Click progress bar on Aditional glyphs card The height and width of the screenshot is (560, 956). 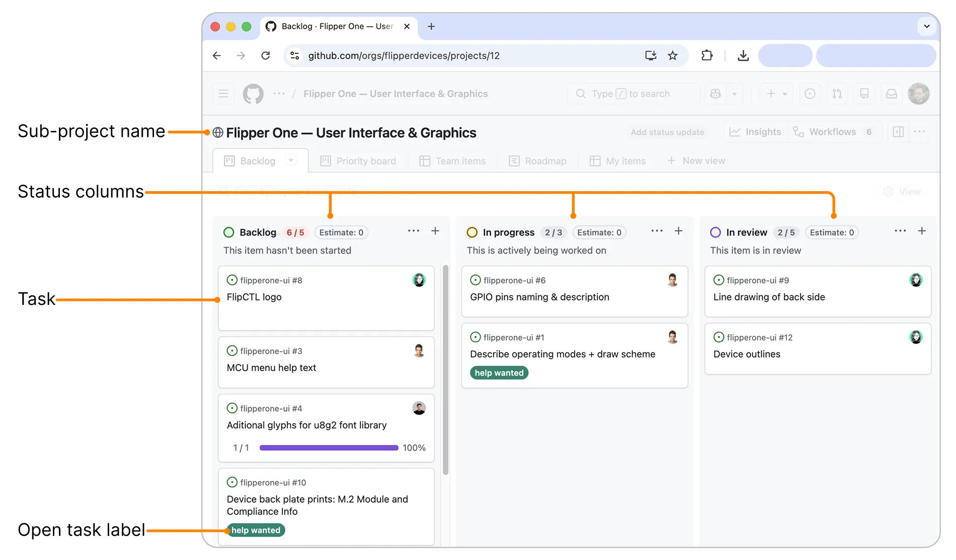coord(329,448)
